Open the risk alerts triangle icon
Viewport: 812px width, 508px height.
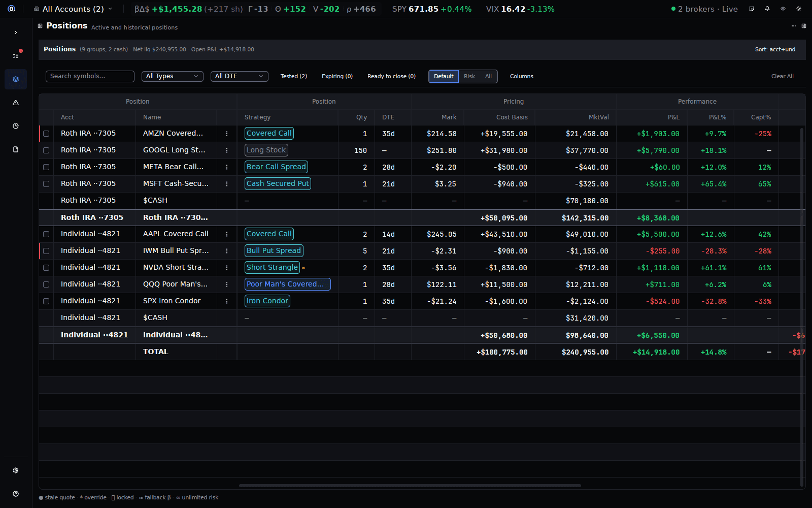point(16,103)
